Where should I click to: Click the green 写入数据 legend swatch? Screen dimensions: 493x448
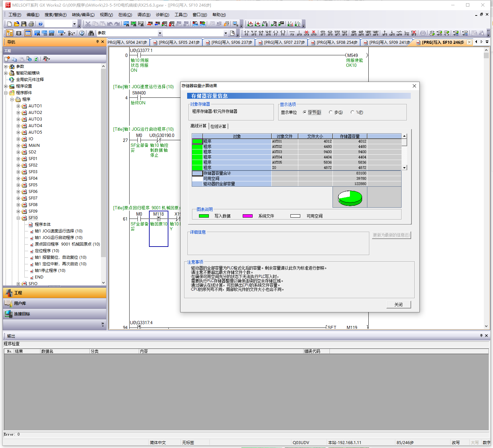(204, 216)
